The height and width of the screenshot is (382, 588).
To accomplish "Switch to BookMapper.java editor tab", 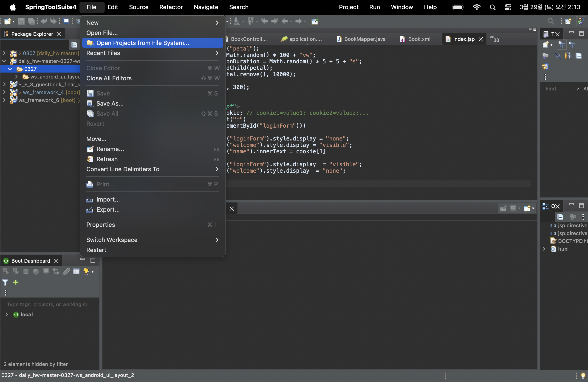I will click(x=361, y=39).
